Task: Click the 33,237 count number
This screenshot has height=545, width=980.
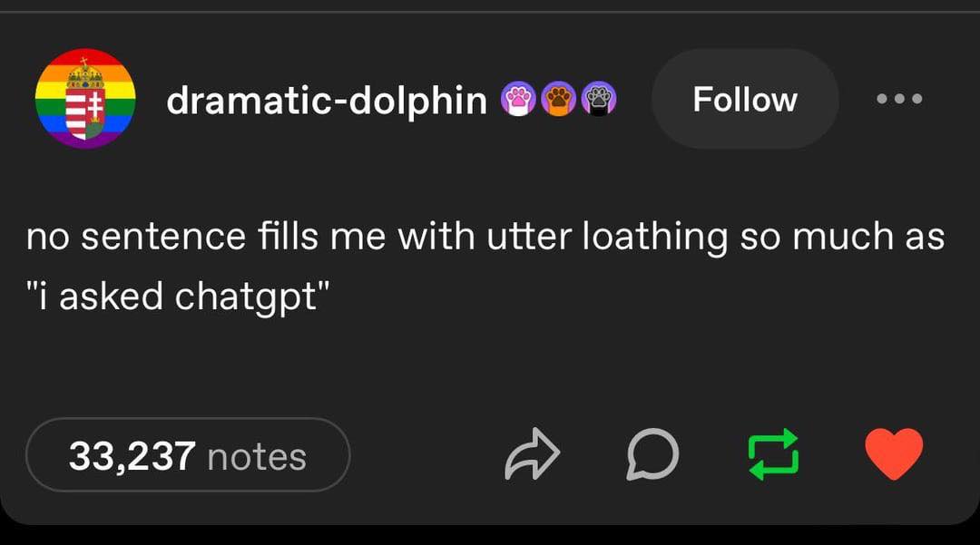Action: 132,457
